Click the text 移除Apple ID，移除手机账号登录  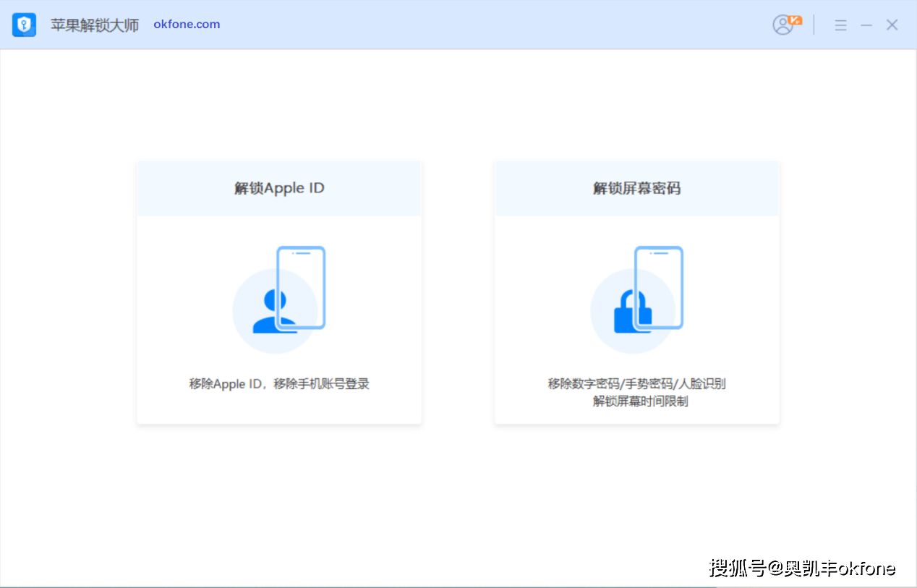click(x=279, y=384)
